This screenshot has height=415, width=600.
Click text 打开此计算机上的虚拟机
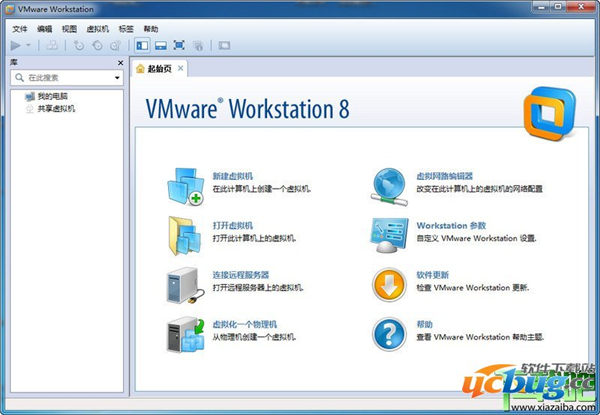[x=254, y=238]
